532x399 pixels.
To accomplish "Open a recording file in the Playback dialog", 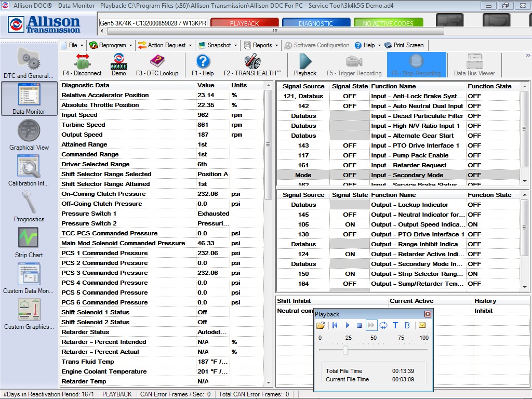I will [x=321, y=325].
